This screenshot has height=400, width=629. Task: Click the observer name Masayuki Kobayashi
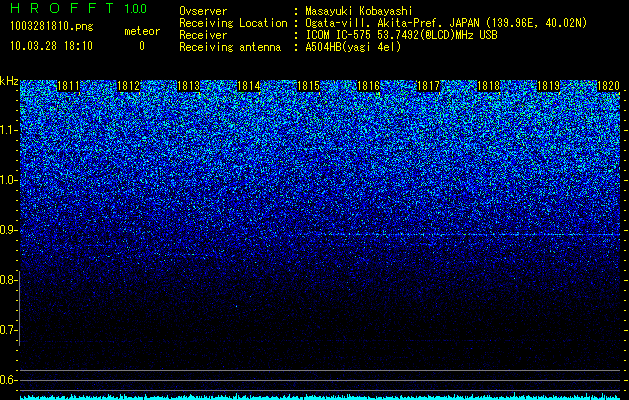358,11
